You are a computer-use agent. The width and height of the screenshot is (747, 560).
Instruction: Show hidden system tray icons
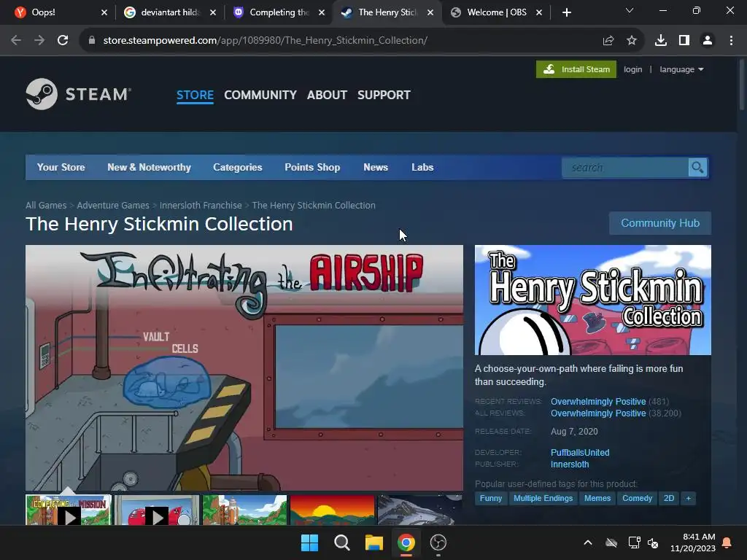point(588,542)
